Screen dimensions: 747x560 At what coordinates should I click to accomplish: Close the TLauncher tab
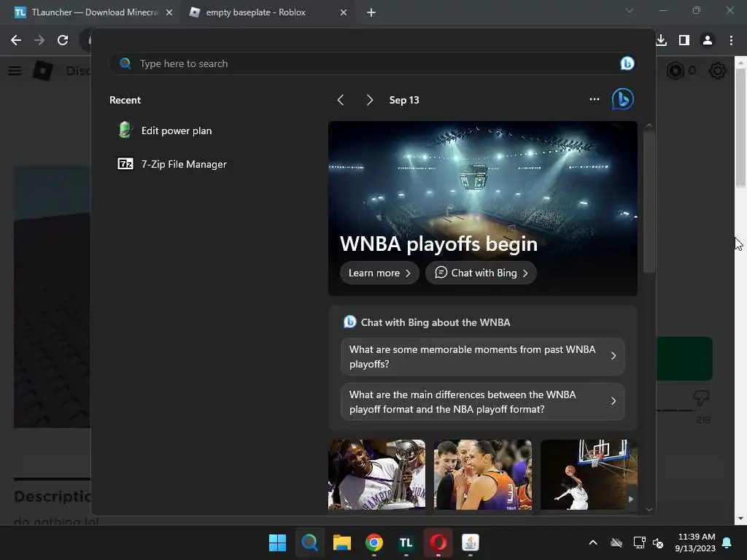[x=169, y=12]
